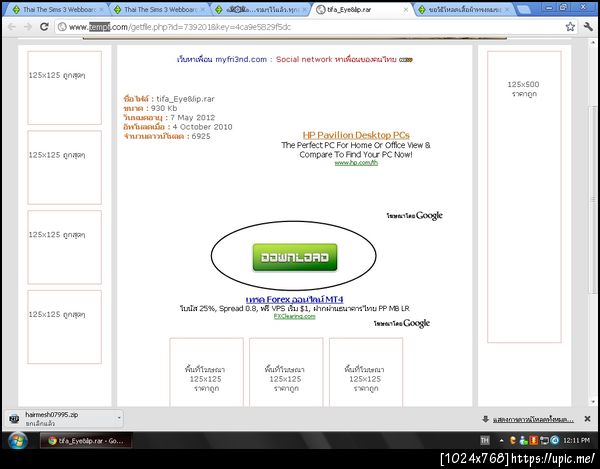600x469 pixels.
Task: Click Chrome tifa_Eye&lip.rar taskbar button
Action: (86, 441)
